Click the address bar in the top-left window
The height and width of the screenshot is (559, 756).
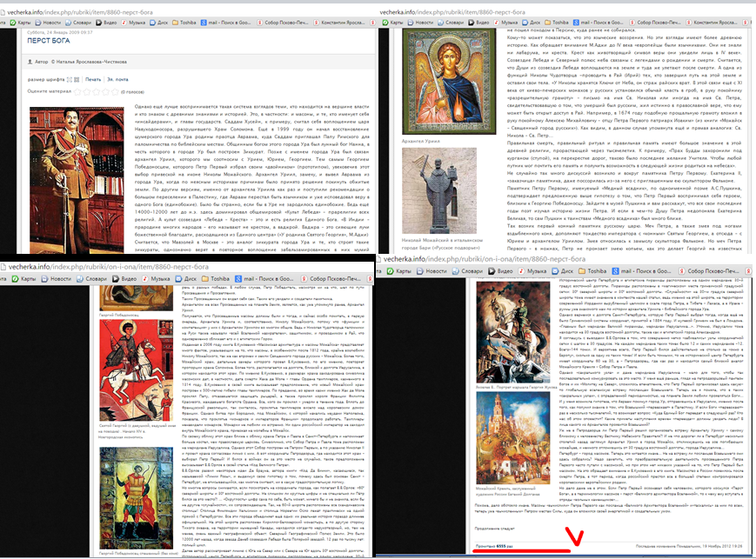coord(188,12)
